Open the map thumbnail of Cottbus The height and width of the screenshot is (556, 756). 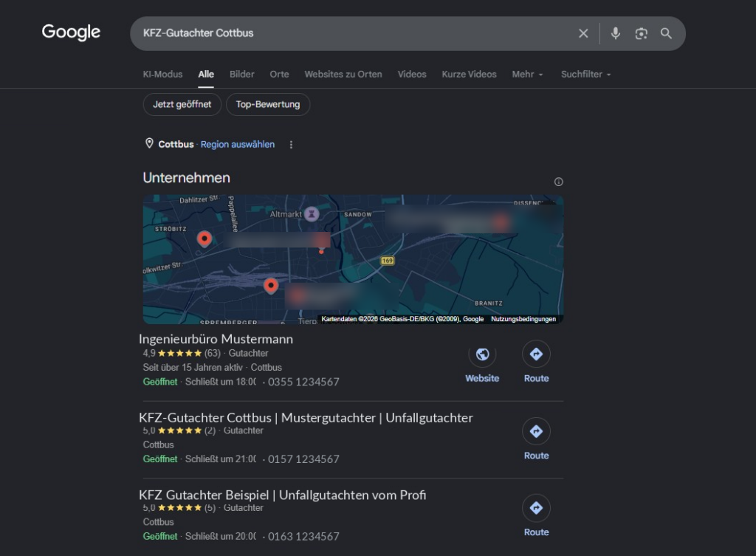tap(353, 259)
